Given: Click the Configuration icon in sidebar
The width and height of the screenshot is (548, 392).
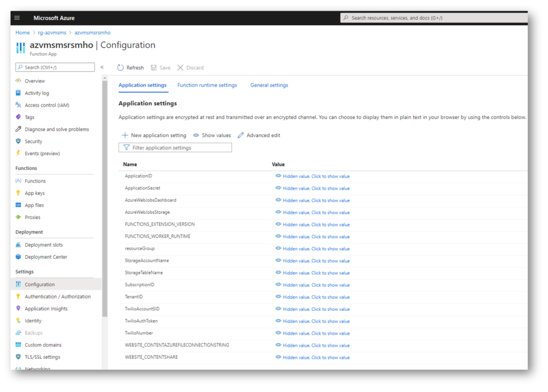Looking at the screenshot, I should click(19, 284).
